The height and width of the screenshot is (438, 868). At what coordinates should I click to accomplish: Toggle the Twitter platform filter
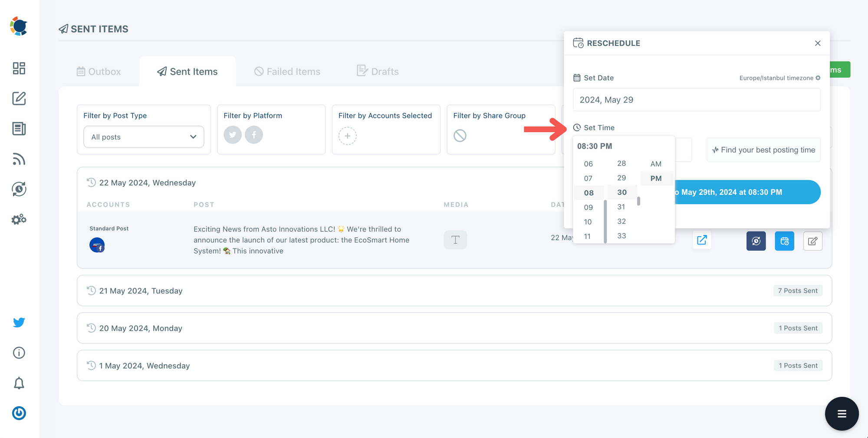tap(233, 134)
